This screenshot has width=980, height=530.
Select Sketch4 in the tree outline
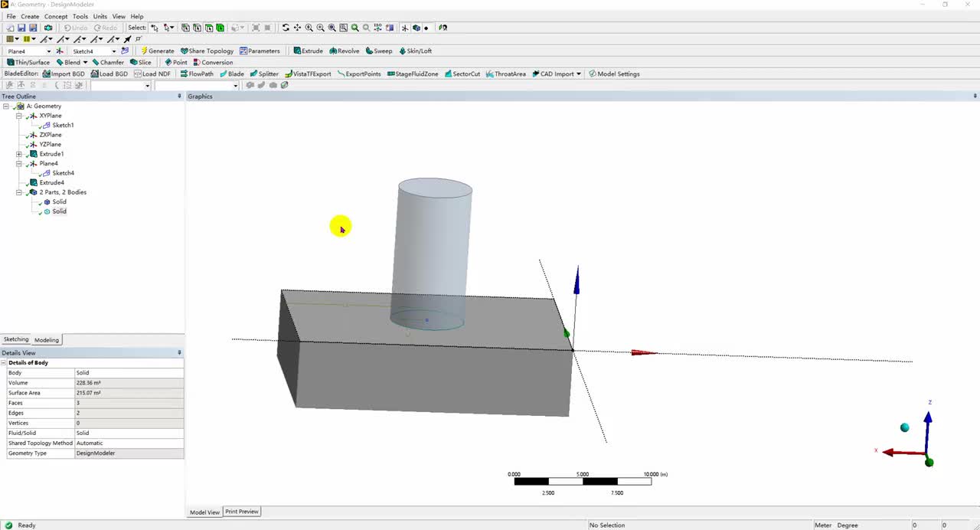tap(63, 173)
